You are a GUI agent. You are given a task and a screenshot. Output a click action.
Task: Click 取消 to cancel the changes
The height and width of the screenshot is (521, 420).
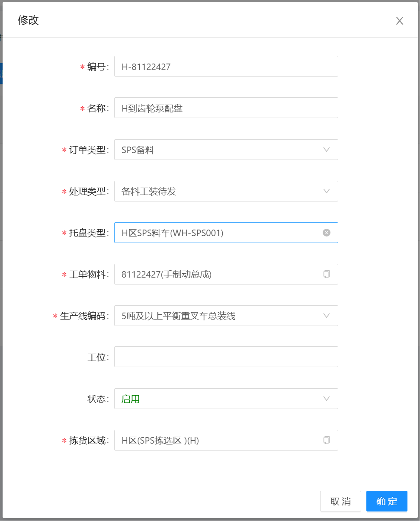[340, 501]
